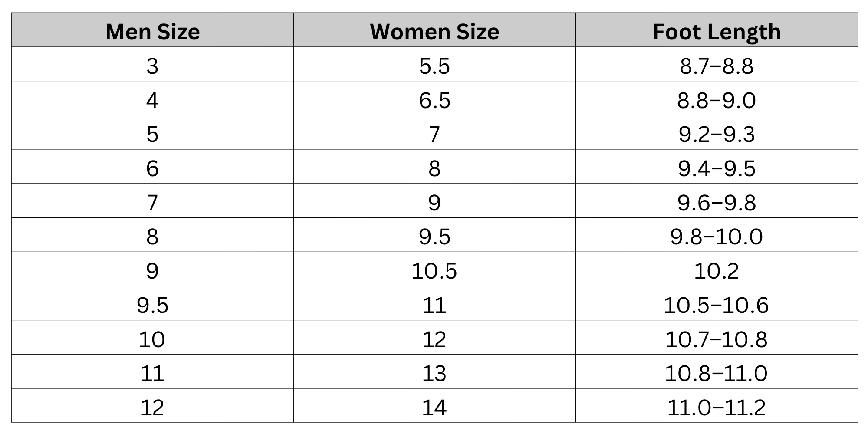Click the Men Size 9.5 cell
The width and height of the screenshot is (868, 434).
[x=152, y=303]
